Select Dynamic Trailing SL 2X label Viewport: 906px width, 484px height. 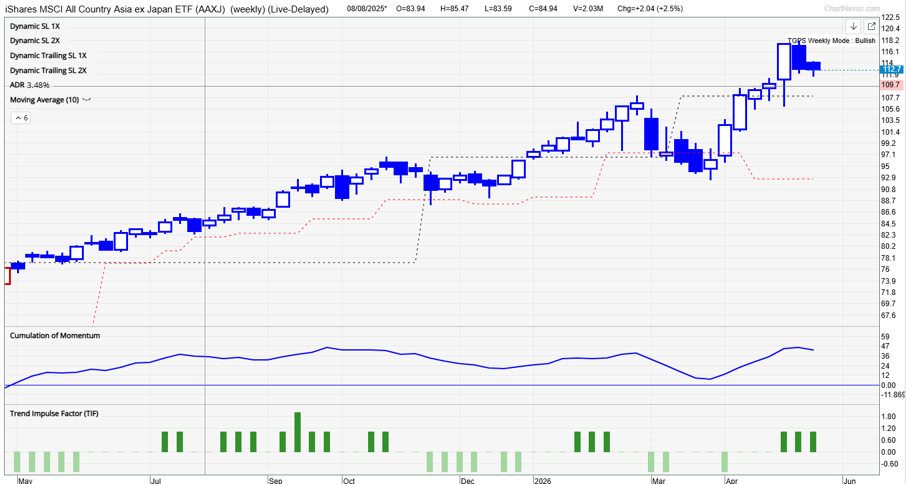48,70
